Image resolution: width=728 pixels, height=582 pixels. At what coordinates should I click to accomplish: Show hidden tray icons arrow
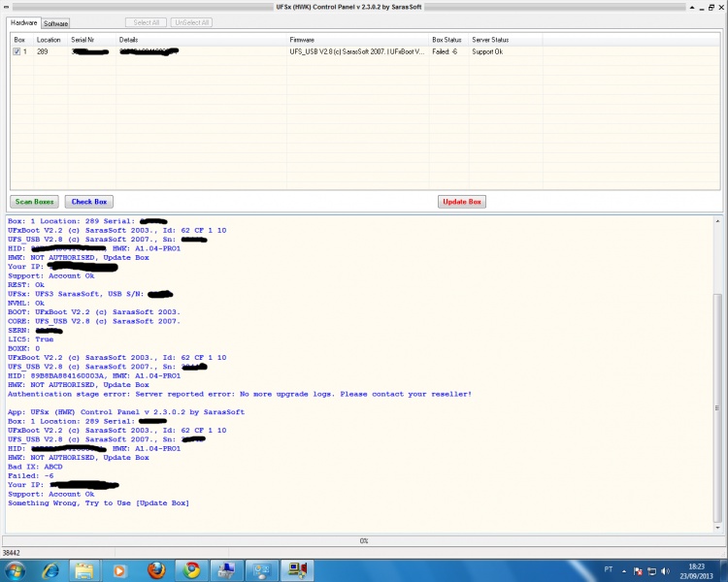click(624, 571)
